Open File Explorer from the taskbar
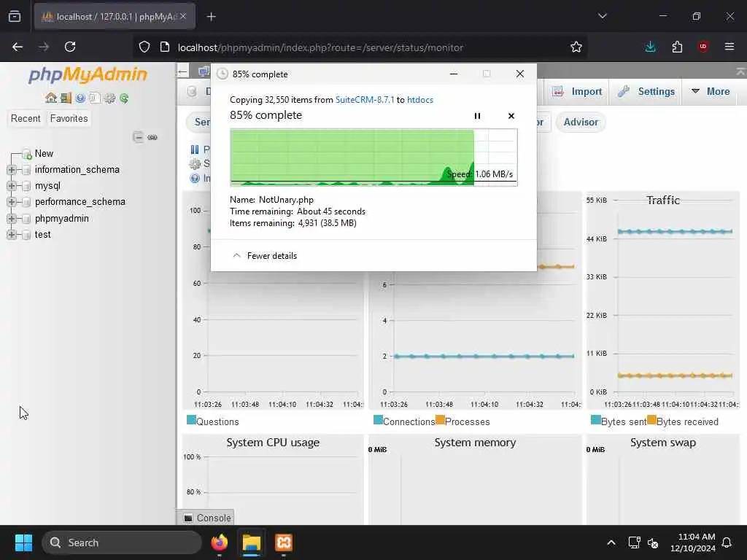 coord(251,542)
